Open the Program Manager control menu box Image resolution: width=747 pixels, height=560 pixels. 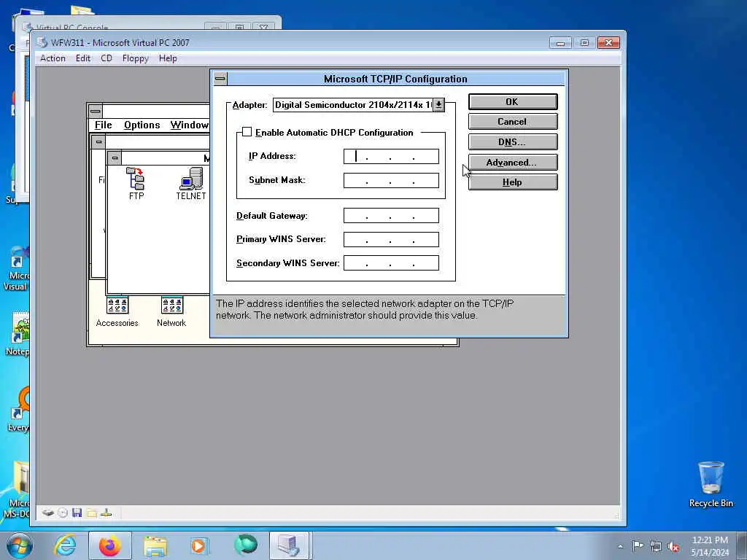tap(96, 111)
